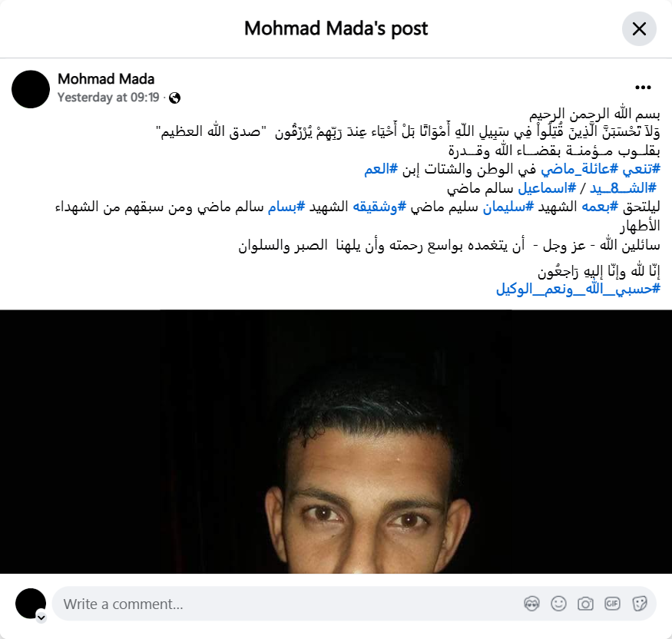
Task: Open the #سليمان hashtag link
Action: click(508, 207)
